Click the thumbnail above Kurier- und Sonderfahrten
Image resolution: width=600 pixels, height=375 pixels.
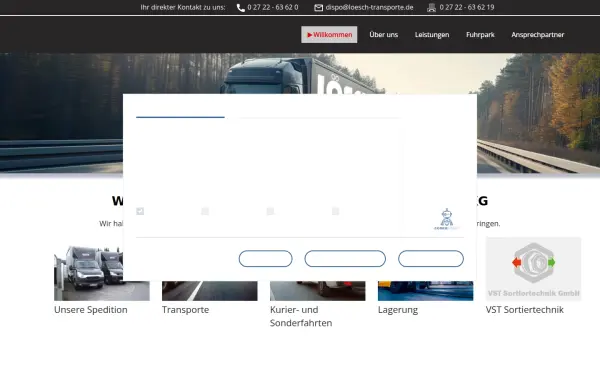click(318, 291)
